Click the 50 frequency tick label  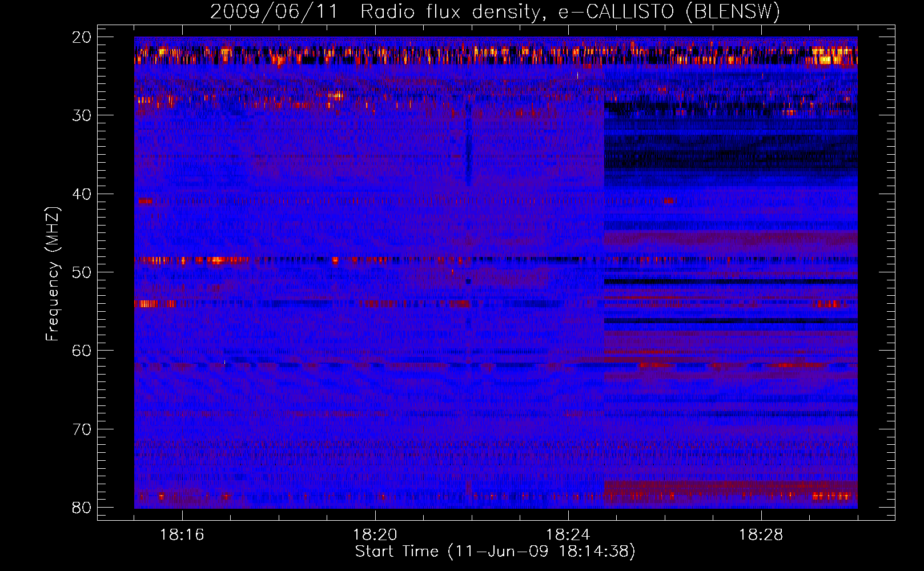[82, 272]
